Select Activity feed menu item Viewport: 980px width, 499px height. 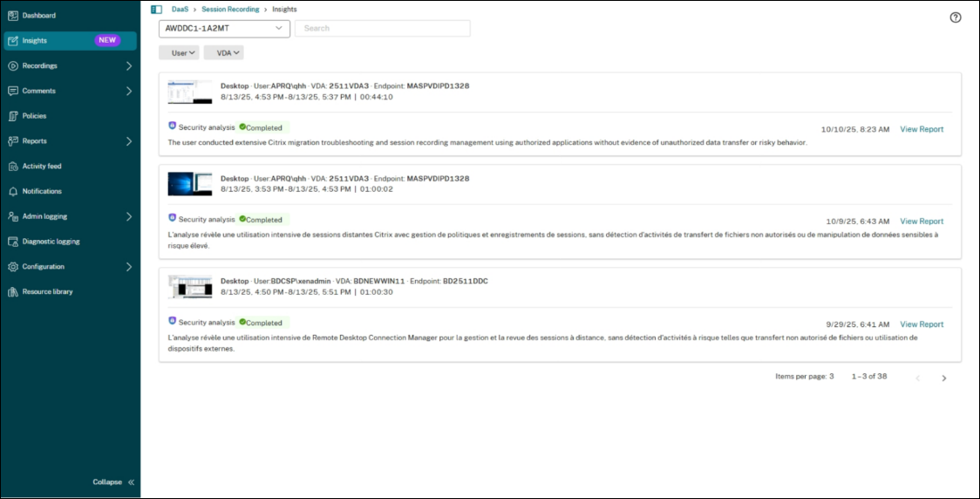point(42,167)
